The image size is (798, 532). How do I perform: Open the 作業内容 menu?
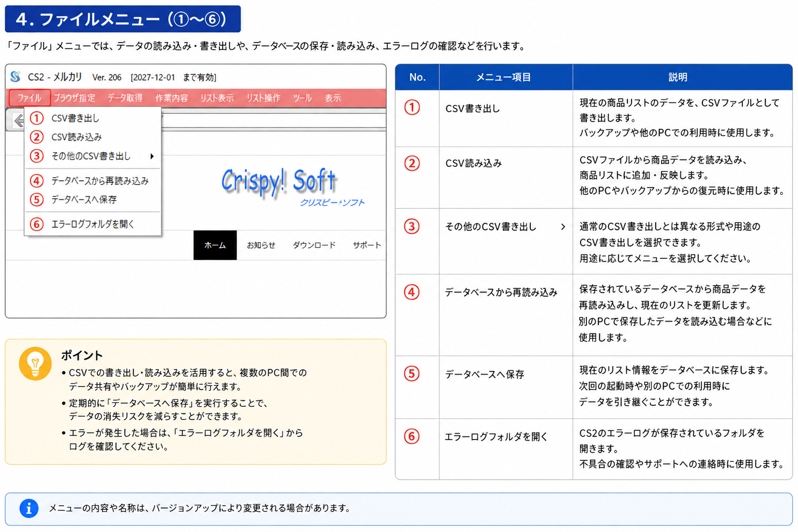point(172,98)
